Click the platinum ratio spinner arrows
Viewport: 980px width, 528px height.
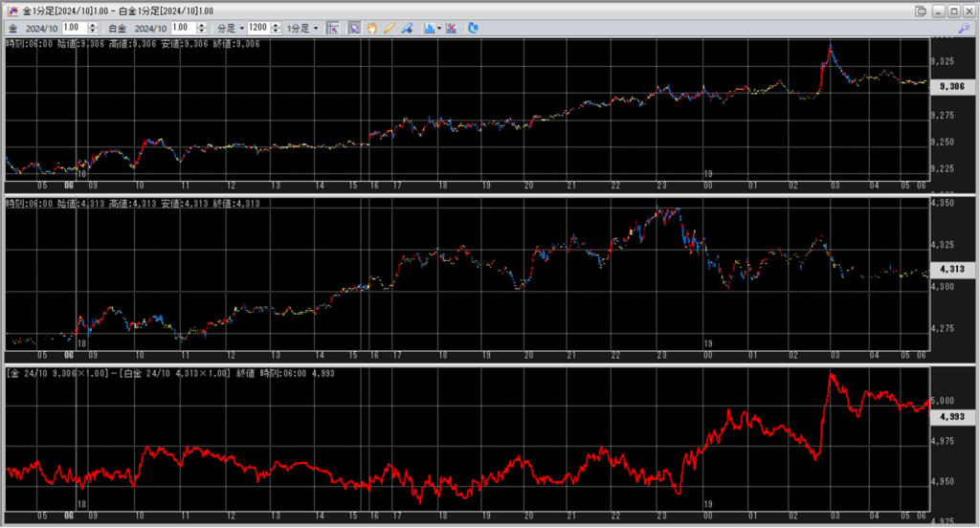click(x=200, y=28)
